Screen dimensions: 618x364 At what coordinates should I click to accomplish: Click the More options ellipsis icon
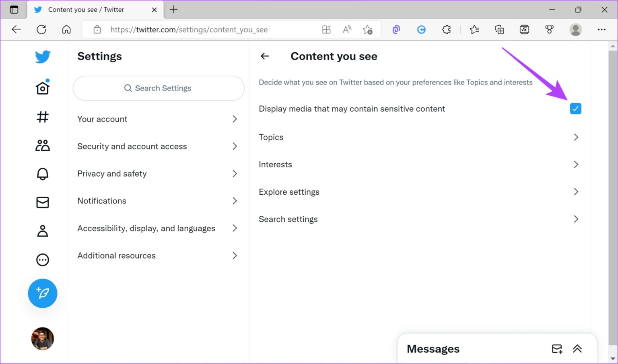(42, 259)
